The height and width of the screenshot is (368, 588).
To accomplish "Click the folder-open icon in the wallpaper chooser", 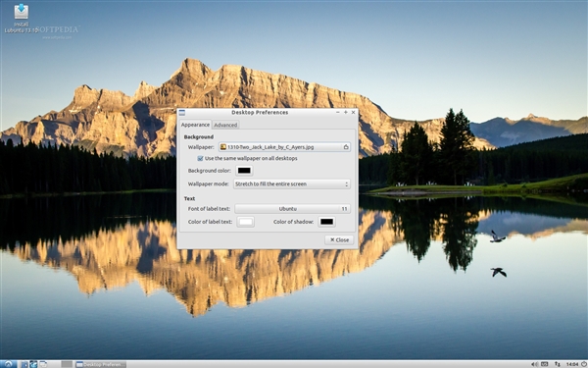I will tap(346, 147).
